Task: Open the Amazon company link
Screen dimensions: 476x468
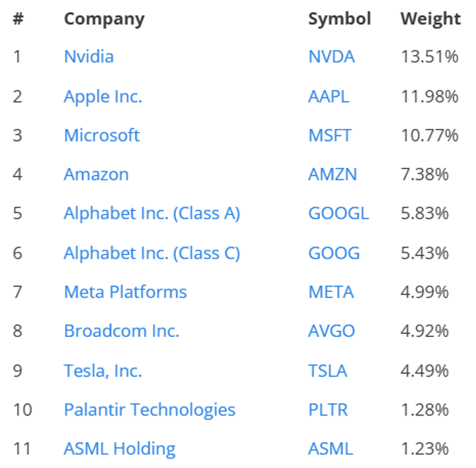Action: pyautogui.click(x=96, y=175)
